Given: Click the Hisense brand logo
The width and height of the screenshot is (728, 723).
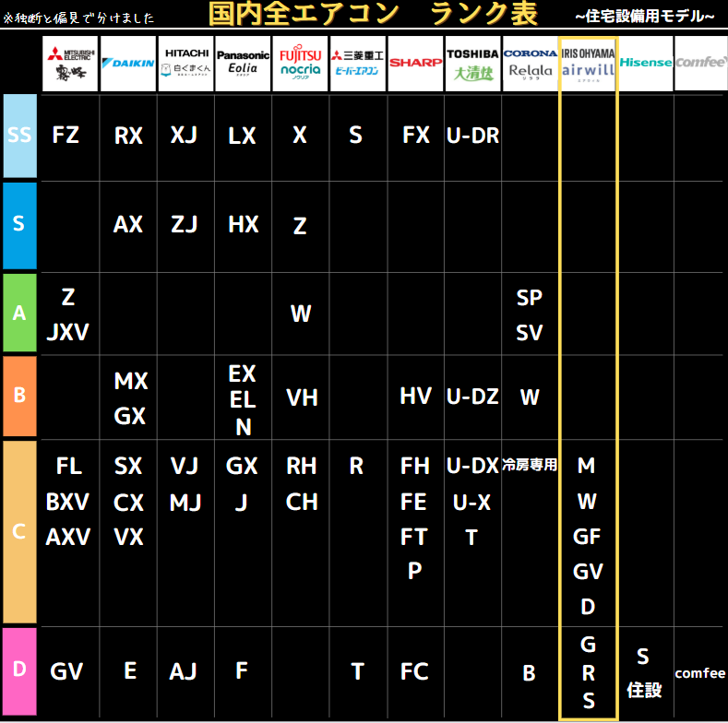Looking at the screenshot, I should pyautogui.click(x=646, y=64).
